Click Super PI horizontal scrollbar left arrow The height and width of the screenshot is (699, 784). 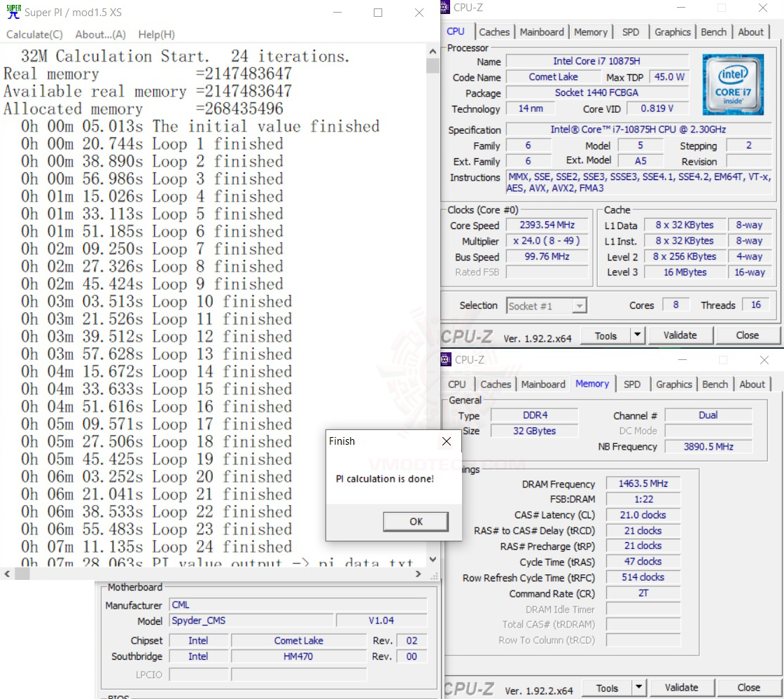tap(7, 574)
